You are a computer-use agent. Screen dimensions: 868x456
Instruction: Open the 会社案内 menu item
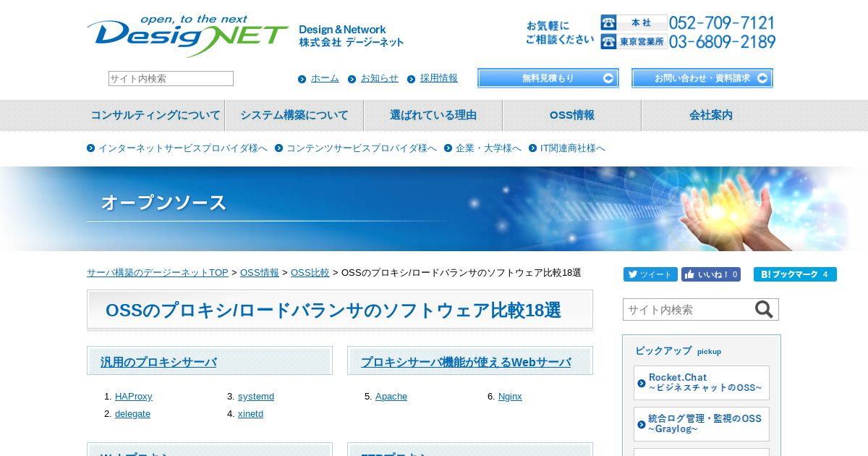pyautogui.click(x=711, y=115)
